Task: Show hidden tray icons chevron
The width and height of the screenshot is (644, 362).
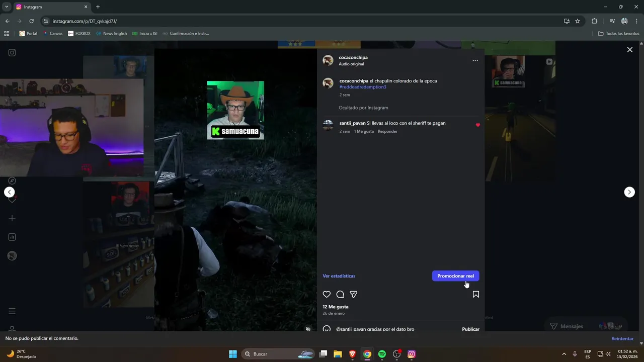Action: pyautogui.click(x=563, y=354)
